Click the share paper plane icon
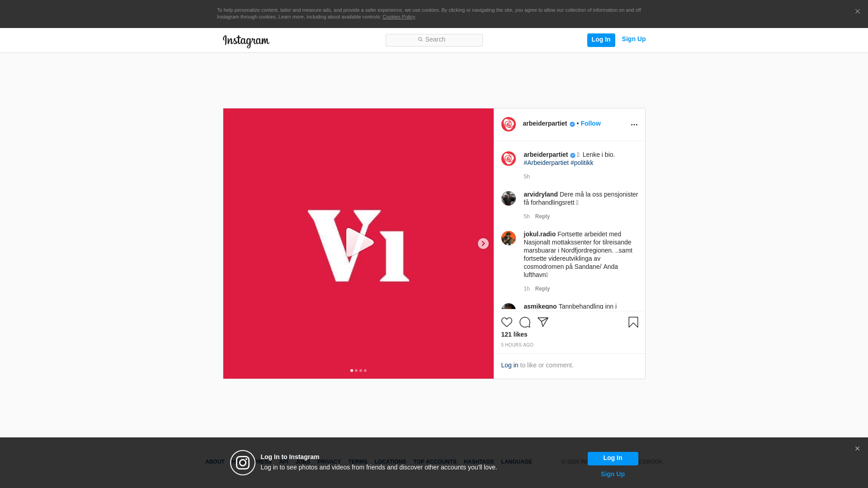The image size is (868, 488). pos(542,322)
